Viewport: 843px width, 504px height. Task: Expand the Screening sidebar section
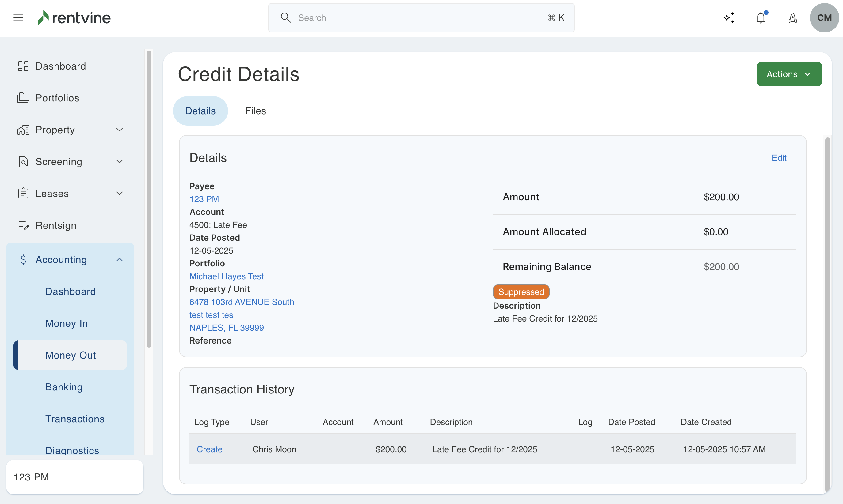pos(119,162)
